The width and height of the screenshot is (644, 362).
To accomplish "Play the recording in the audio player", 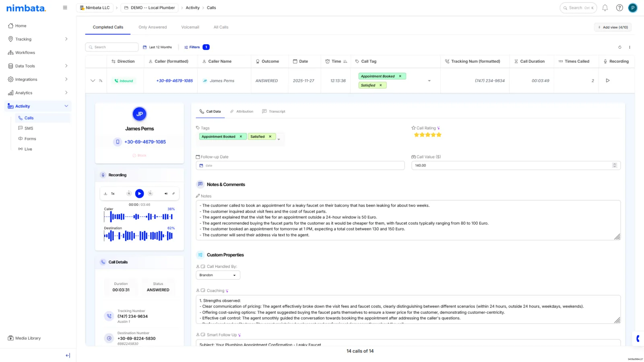I will click(139, 193).
